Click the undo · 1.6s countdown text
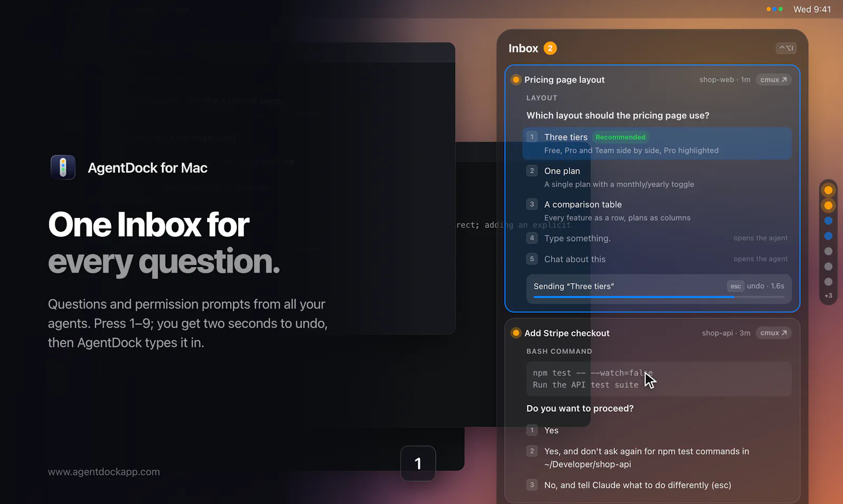Screen dimensions: 843x504 (x=765, y=286)
